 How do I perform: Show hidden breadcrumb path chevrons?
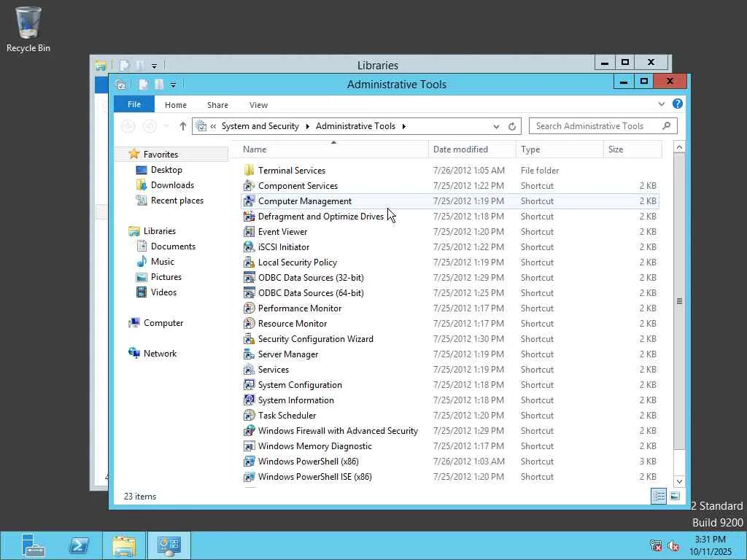click(213, 126)
